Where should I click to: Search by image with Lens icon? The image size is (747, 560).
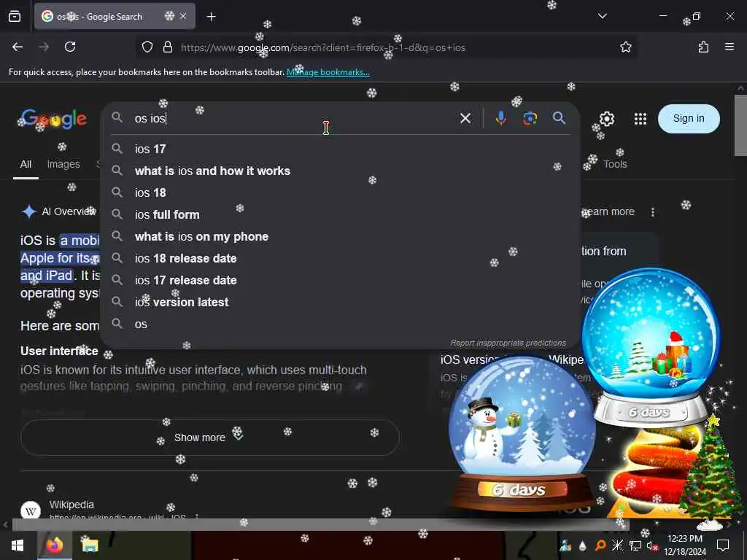(x=530, y=118)
